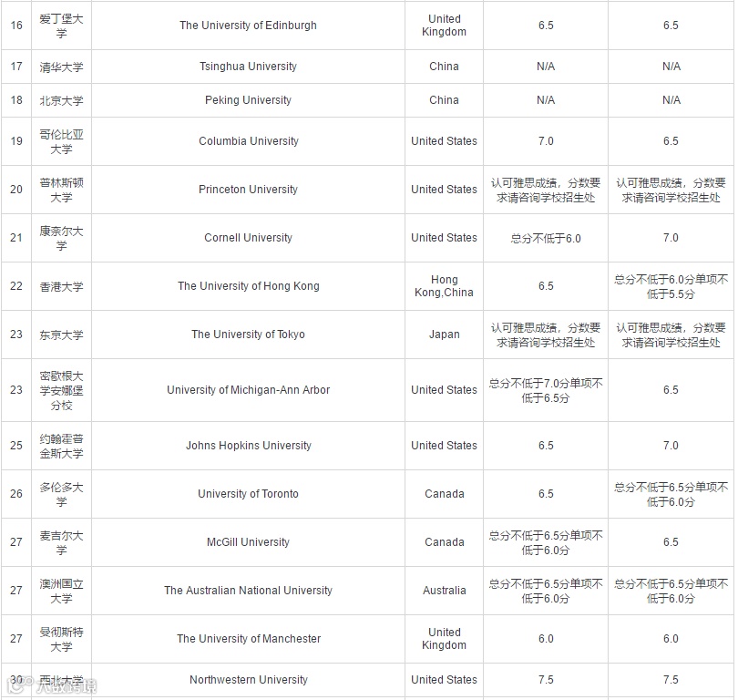This screenshot has height=700, width=738.
Task: Click '总分不低于6.0分单项不低于5.5分' in Hong Kong row
Action: (x=671, y=287)
